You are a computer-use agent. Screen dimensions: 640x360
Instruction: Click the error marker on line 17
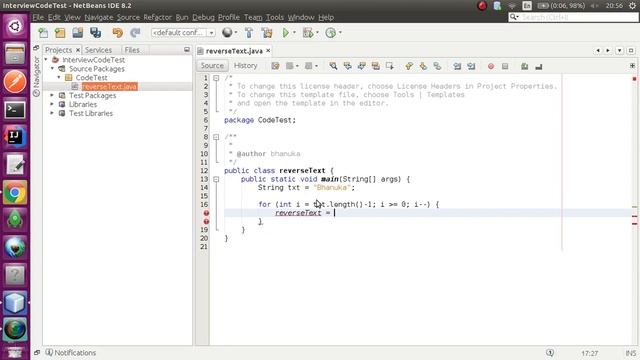[x=206, y=213]
